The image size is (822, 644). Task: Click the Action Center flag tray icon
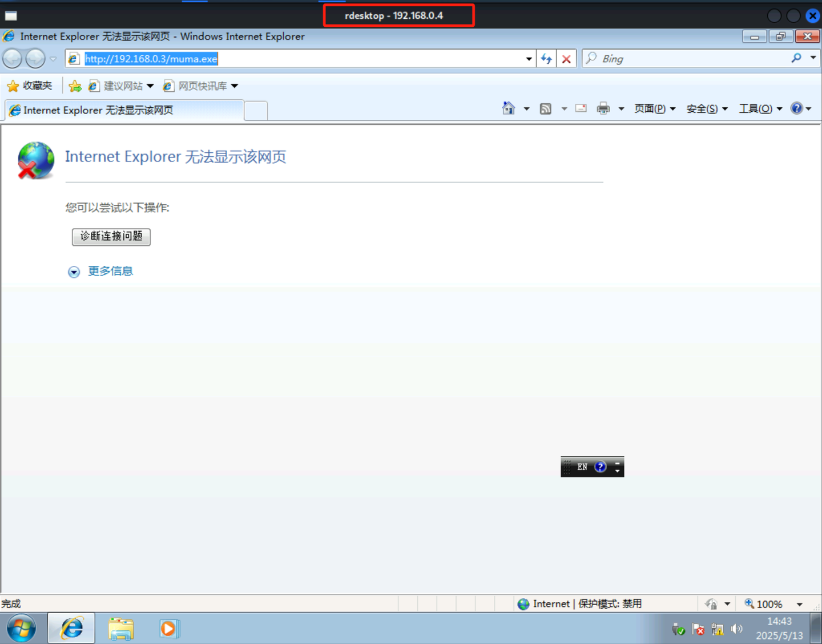tap(698, 629)
